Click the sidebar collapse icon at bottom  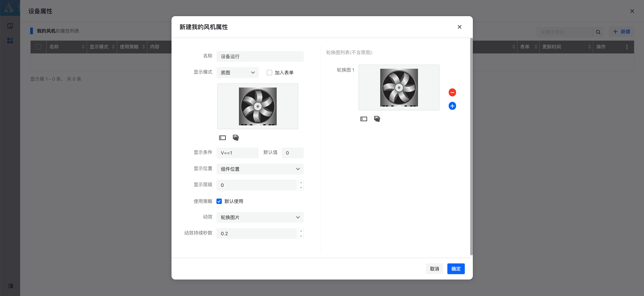click(x=11, y=286)
